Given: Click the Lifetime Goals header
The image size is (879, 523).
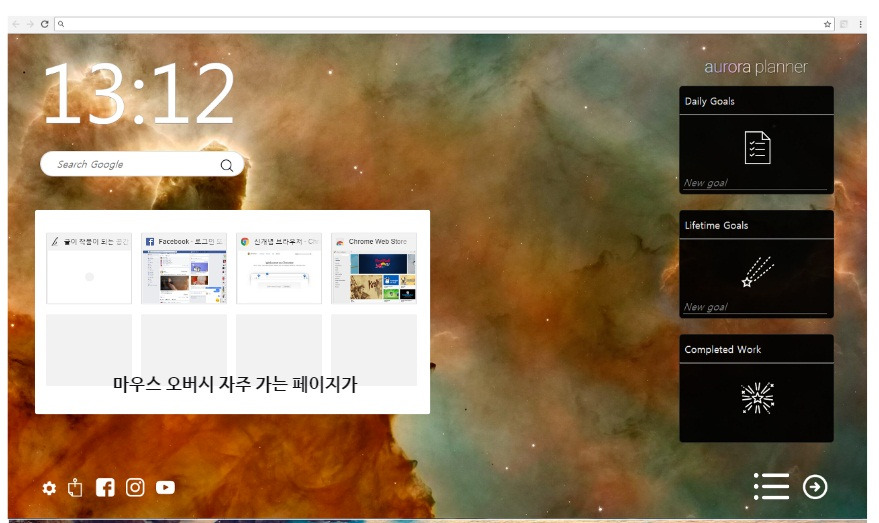Looking at the screenshot, I should 756,225.
